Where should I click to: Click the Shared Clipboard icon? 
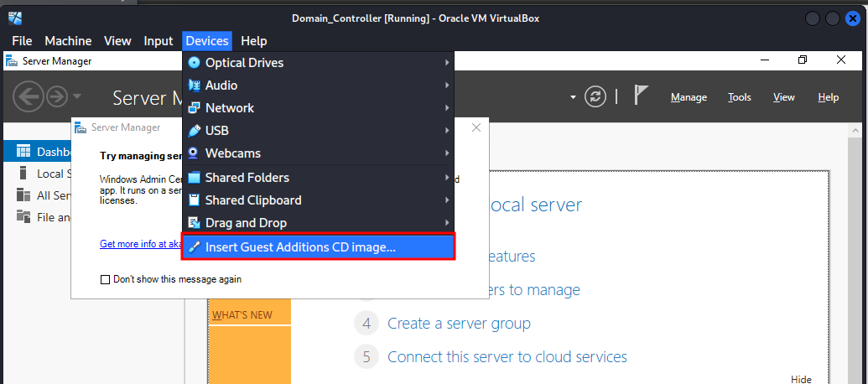coord(194,200)
